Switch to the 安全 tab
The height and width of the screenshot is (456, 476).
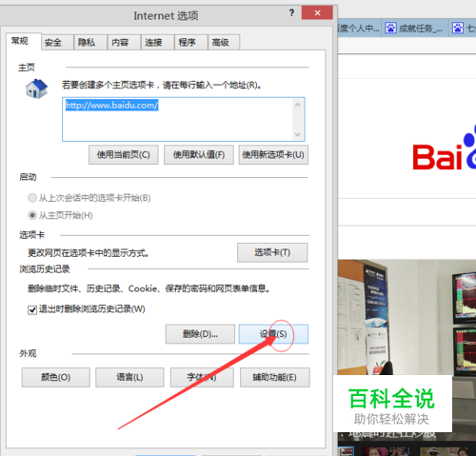(57, 42)
